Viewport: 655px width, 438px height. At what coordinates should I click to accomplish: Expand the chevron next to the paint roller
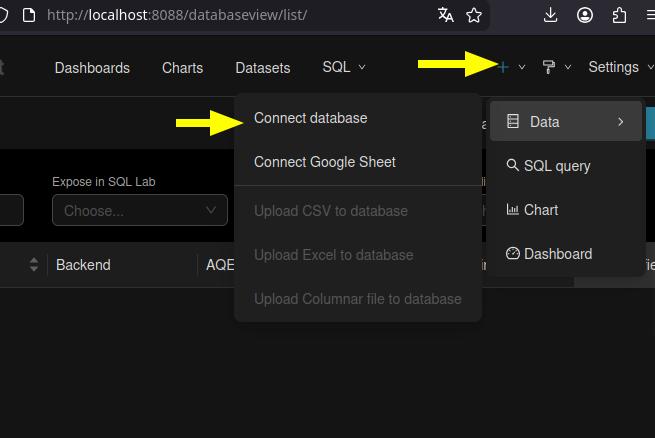pyautogui.click(x=568, y=67)
